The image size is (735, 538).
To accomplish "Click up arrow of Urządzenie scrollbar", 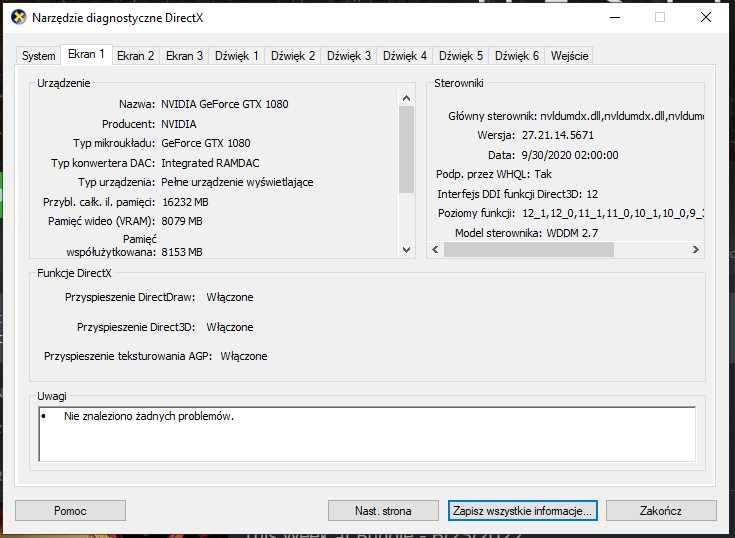I will click(406, 98).
